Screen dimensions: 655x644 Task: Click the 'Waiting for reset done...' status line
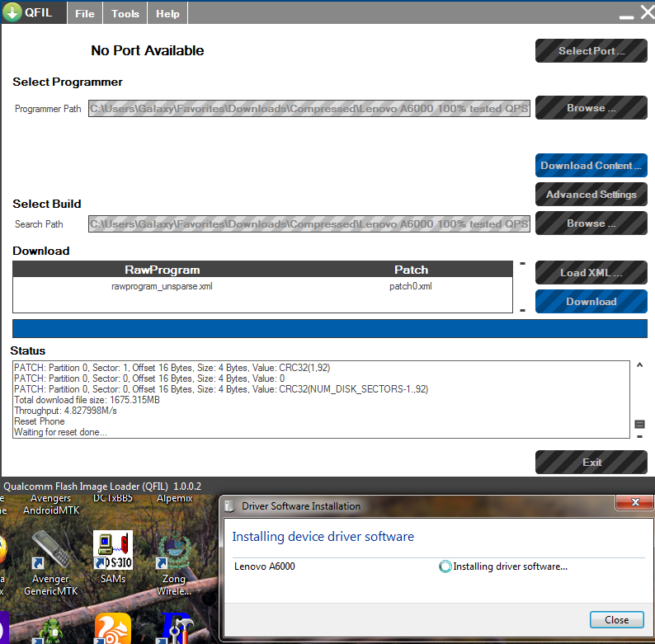[60, 432]
